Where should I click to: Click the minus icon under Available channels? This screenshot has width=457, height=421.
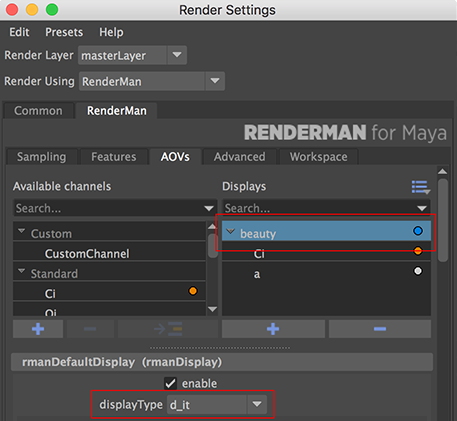tap(90, 329)
